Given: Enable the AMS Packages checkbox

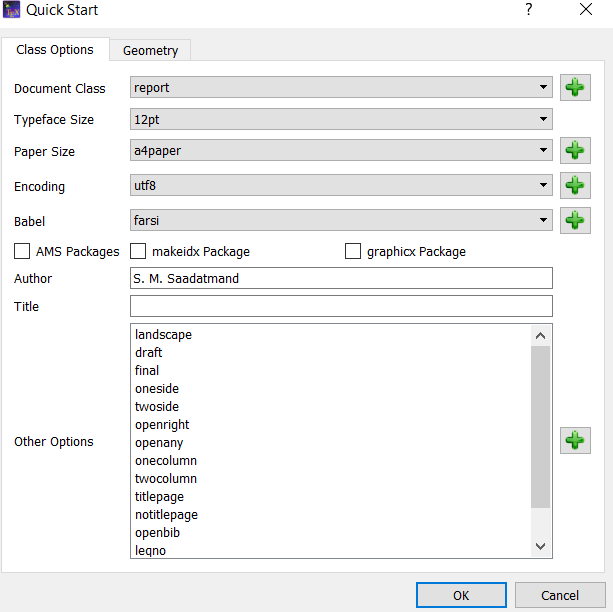Looking at the screenshot, I should coord(22,251).
